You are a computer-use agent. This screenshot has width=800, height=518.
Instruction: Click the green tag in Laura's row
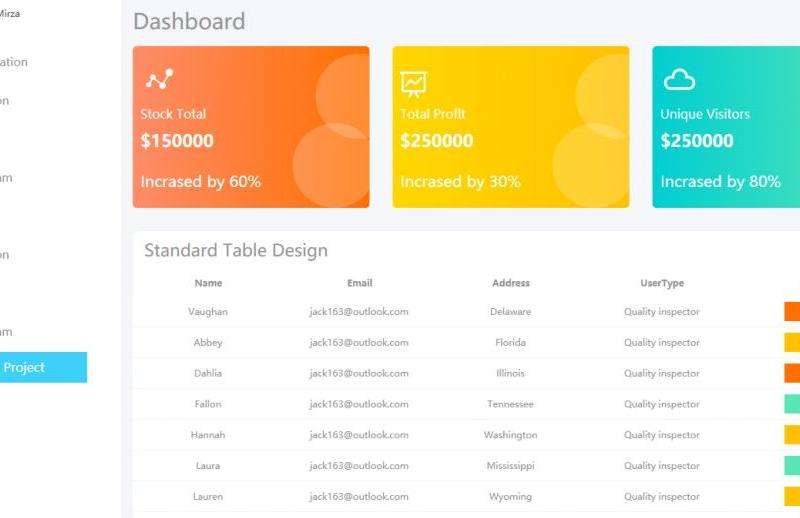(x=792, y=466)
